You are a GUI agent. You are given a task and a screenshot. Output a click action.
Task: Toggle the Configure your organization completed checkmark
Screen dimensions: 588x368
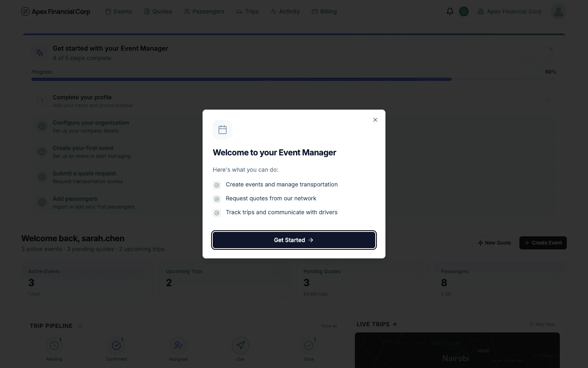click(x=42, y=126)
